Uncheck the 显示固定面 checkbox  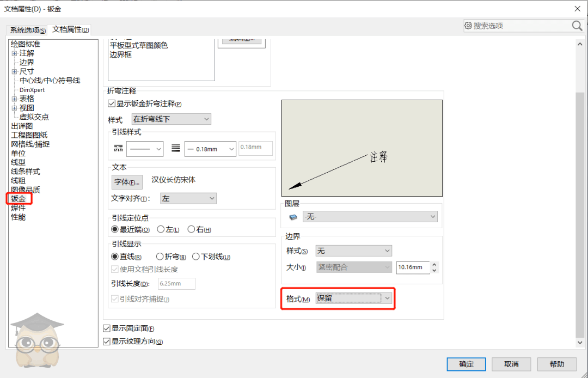tap(107, 328)
